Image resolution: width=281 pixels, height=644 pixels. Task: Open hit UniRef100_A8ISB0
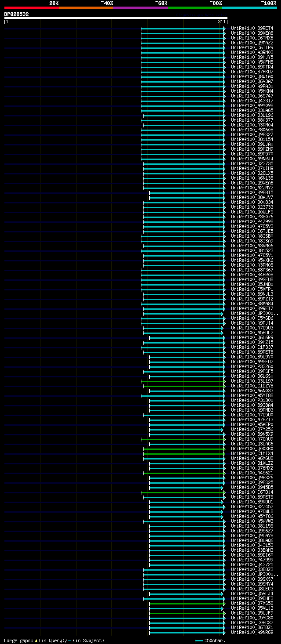point(252,236)
